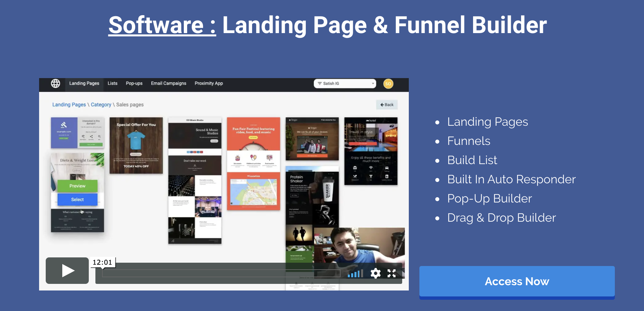The image size is (644, 311).
Task: Preview the Diets & Weight Loss template
Action: pyautogui.click(x=78, y=186)
